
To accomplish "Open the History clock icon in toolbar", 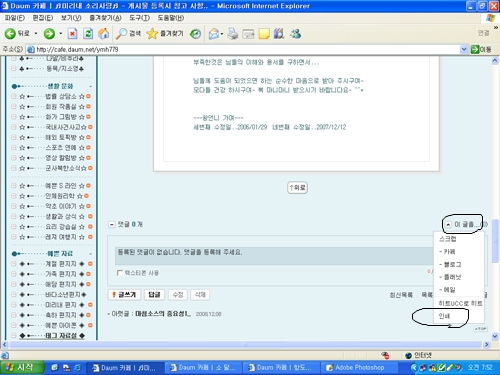I will [x=195, y=34].
